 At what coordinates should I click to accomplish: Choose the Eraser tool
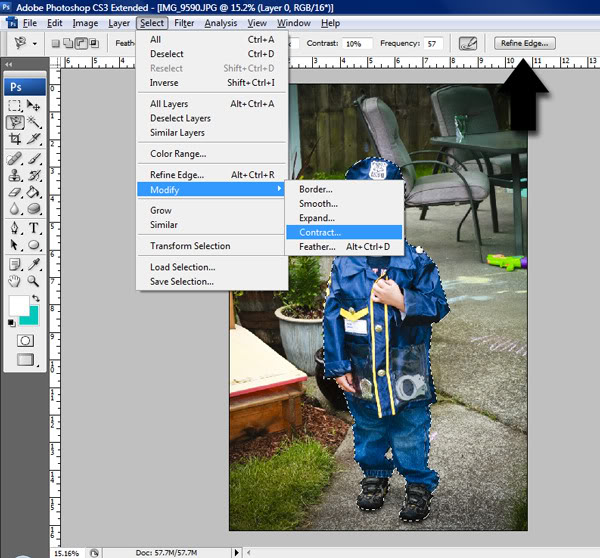coord(15,192)
